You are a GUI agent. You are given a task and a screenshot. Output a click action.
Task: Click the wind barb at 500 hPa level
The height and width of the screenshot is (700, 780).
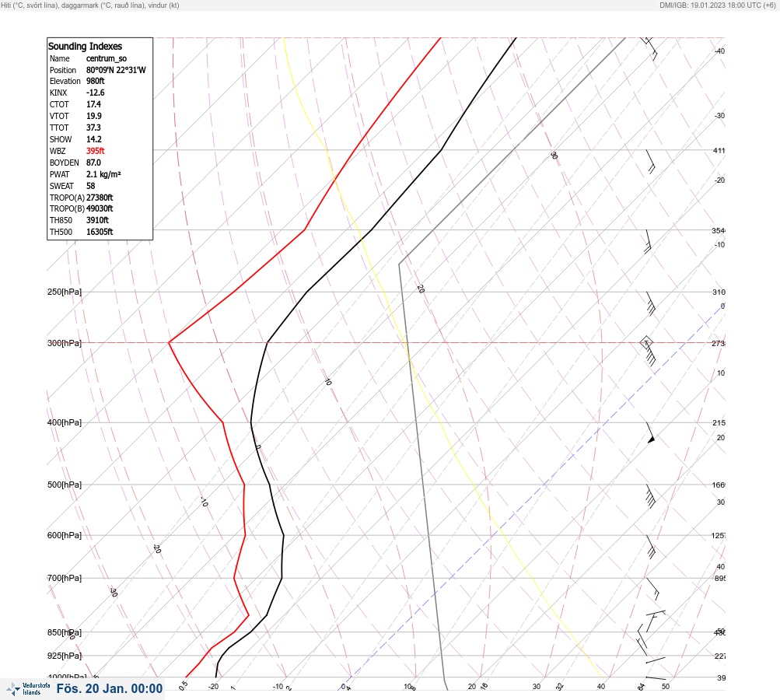coord(650,496)
